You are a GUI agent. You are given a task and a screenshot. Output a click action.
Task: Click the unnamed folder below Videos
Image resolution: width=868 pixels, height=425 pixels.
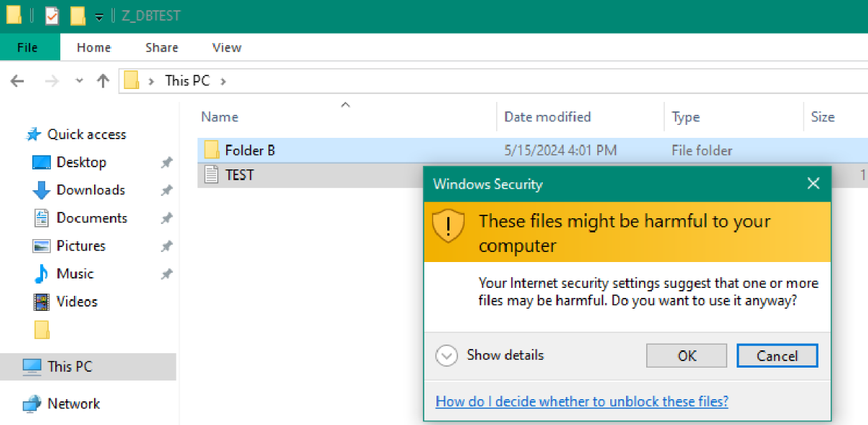(42, 330)
